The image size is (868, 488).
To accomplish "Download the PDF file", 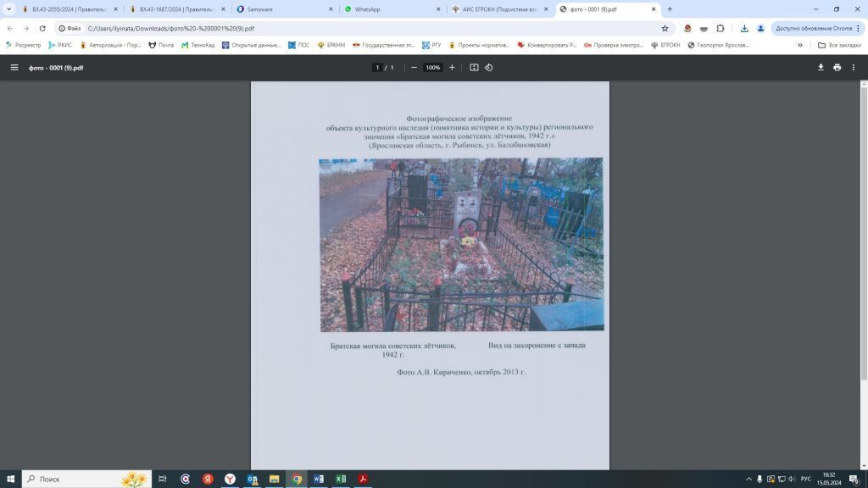I will click(821, 68).
